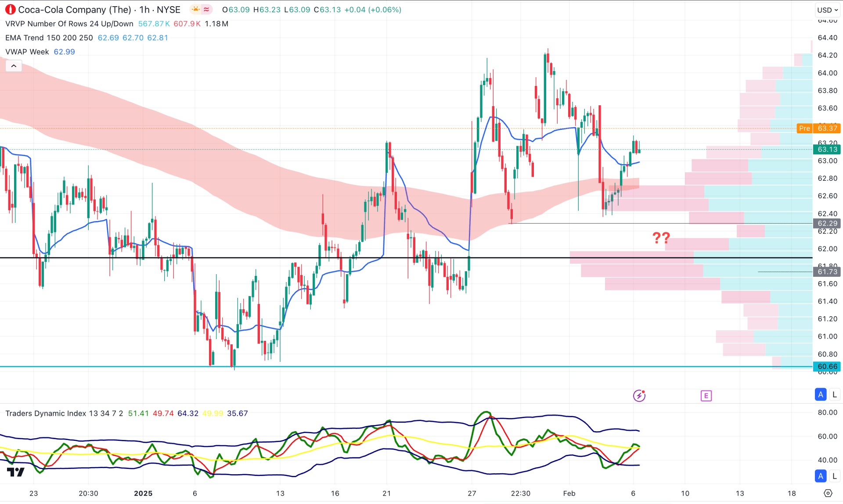Select the VWAP Week indicator legend
Viewport: 843px width, 504px height.
coord(27,52)
